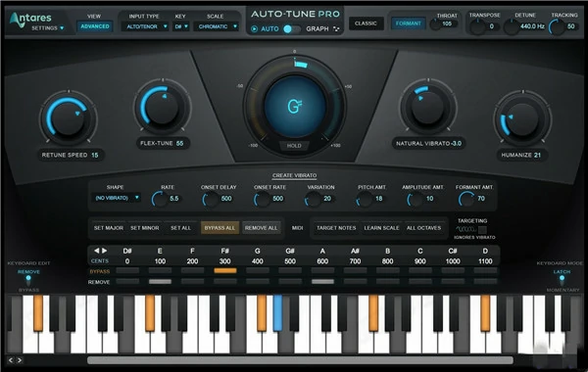Click the Humanize knob
Screen dimensions: 588x372
pyautogui.click(x=522, y=119)
